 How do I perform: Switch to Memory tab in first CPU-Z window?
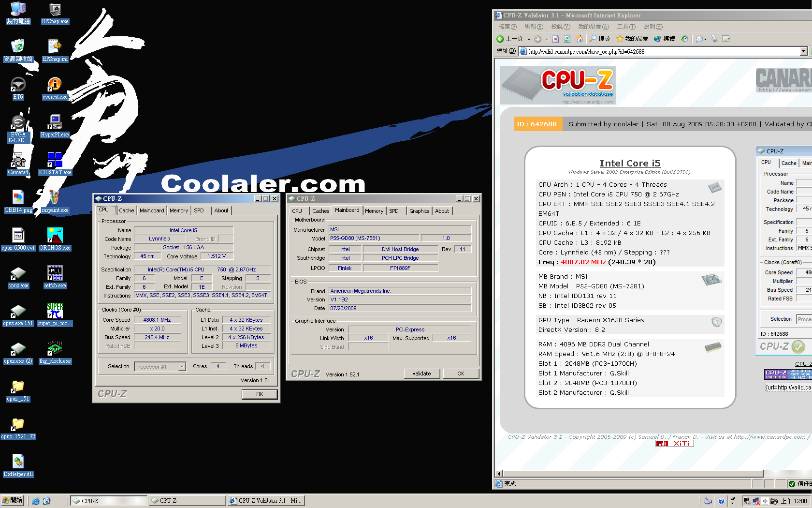click(179, 210)
